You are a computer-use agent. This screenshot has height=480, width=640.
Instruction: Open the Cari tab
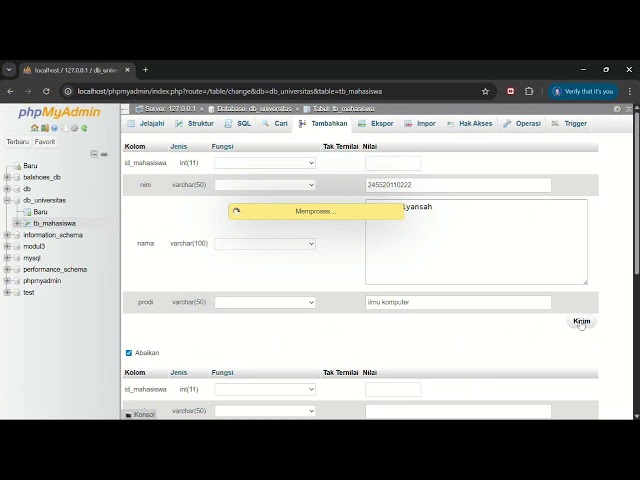(x=275, y=124)
